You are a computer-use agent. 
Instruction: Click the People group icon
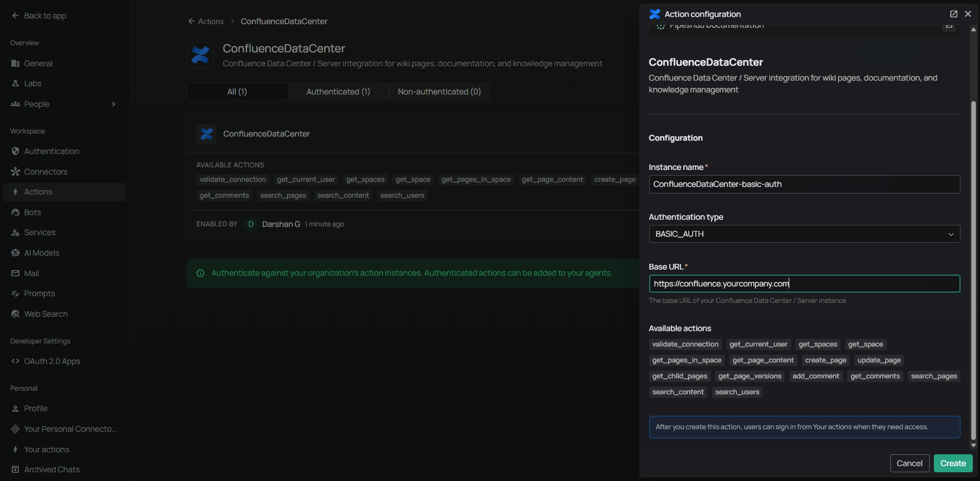point(15,104)
